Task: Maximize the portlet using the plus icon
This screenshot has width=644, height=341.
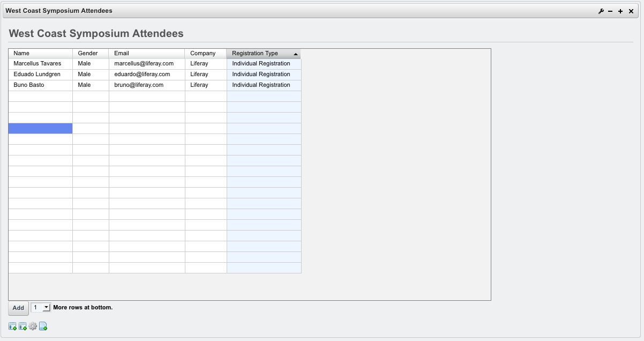Action: point(620,11)
